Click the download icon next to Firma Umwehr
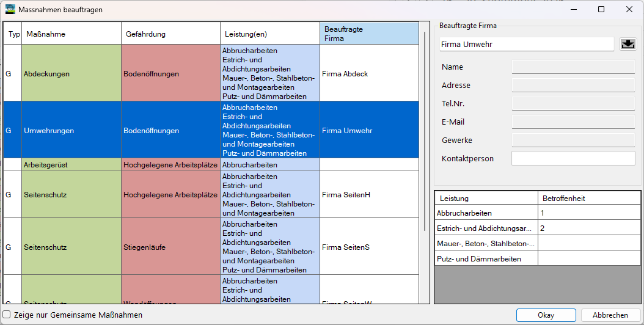The height and width of the screenshot is (325, 644). (x=628, y=44)
